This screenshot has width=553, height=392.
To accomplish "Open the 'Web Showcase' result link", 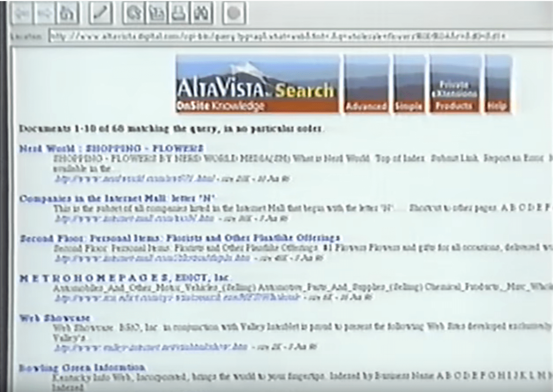I will tap(55, 318).
